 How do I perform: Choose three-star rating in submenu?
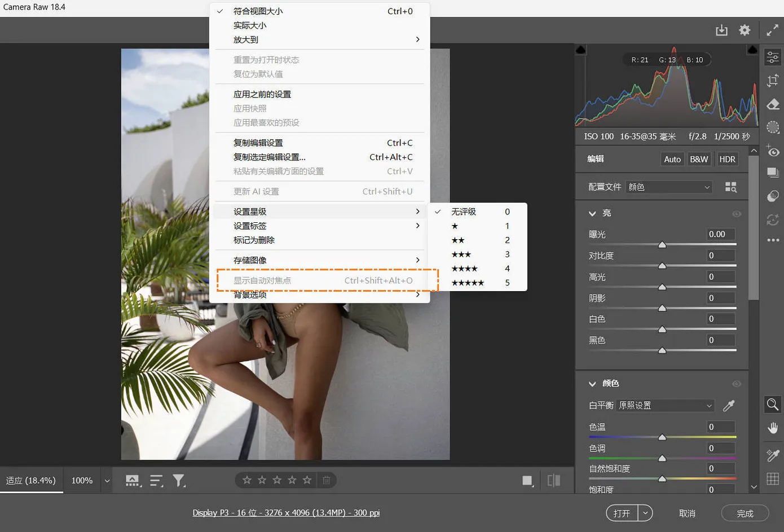coord(477,254)
